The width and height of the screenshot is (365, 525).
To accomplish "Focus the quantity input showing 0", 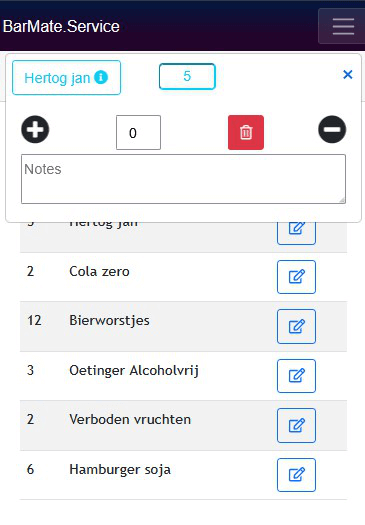I will coord(138,133).
